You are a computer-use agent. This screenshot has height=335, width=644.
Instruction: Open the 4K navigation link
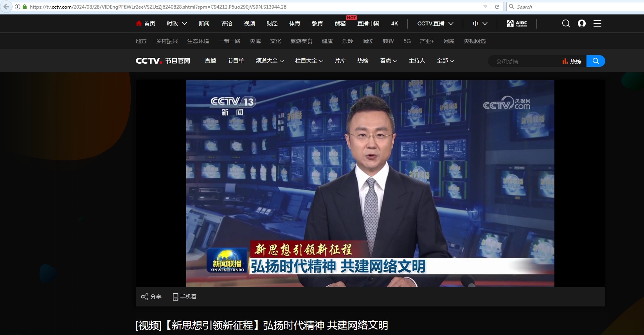pos(395,23)
